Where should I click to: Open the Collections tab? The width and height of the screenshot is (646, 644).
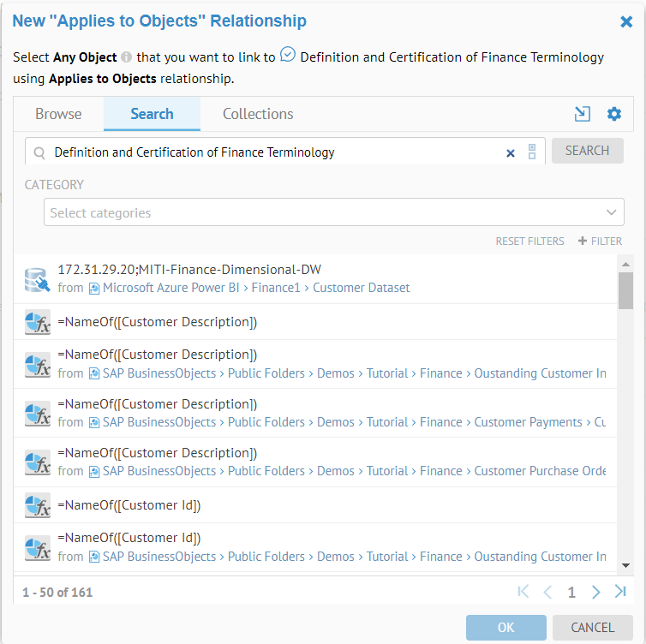[x=258, y=114]
